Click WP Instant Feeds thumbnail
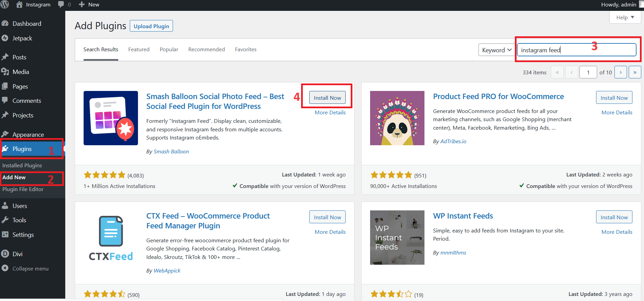 click(x=397, y=238)
